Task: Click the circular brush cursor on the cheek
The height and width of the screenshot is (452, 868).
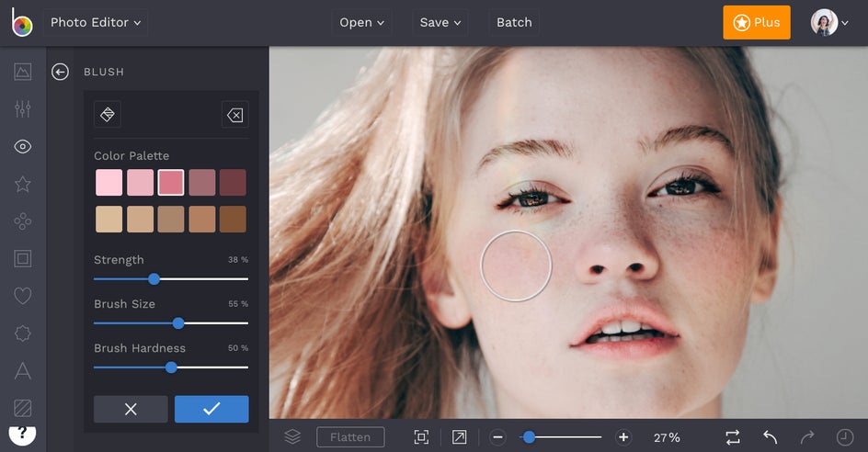Action: (x=516, y=266)
